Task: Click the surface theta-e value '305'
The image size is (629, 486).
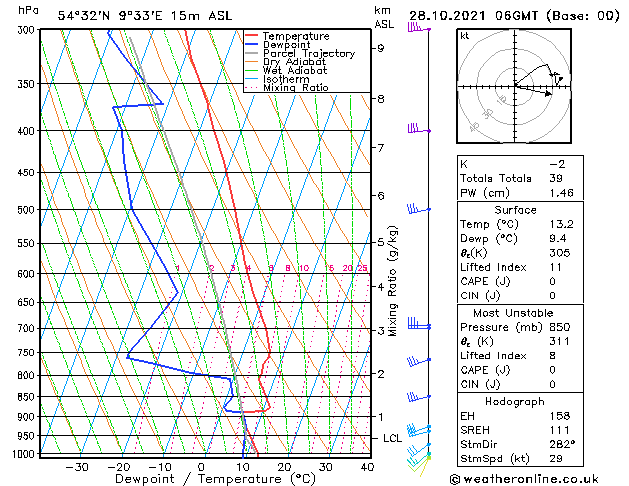Action: [560, 253]
